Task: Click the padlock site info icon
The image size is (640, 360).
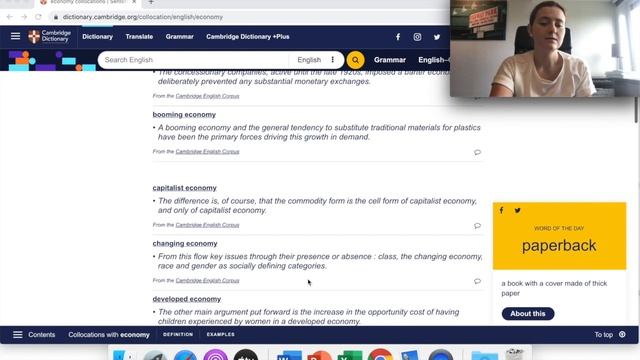Action: tap(56, 17)
